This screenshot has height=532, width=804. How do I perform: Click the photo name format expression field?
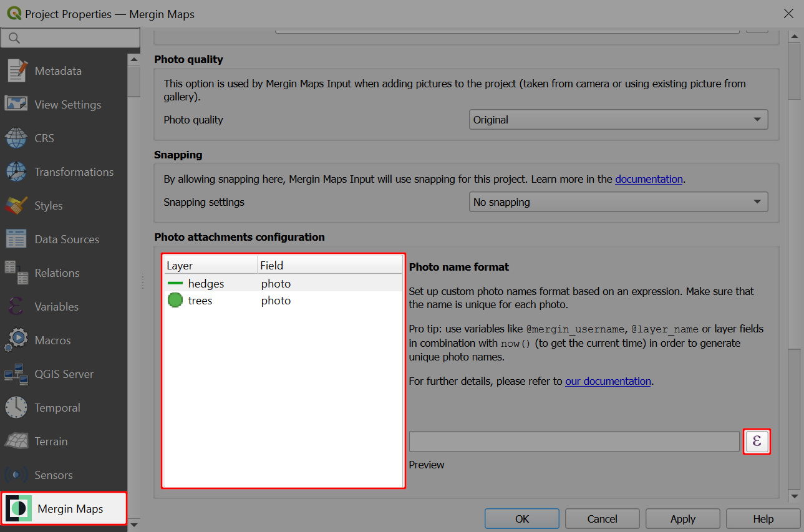click(574, 442)
